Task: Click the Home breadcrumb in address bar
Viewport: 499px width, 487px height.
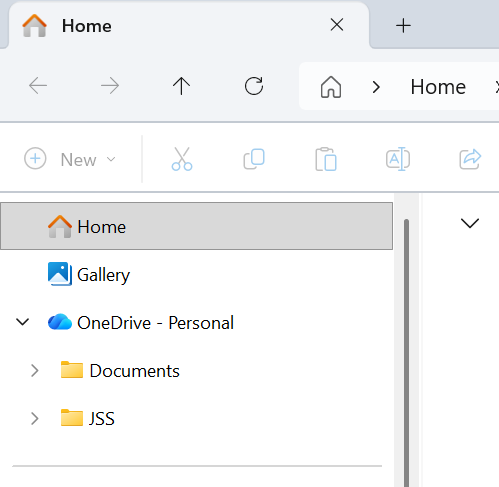Action: click(x=438, y=87)
